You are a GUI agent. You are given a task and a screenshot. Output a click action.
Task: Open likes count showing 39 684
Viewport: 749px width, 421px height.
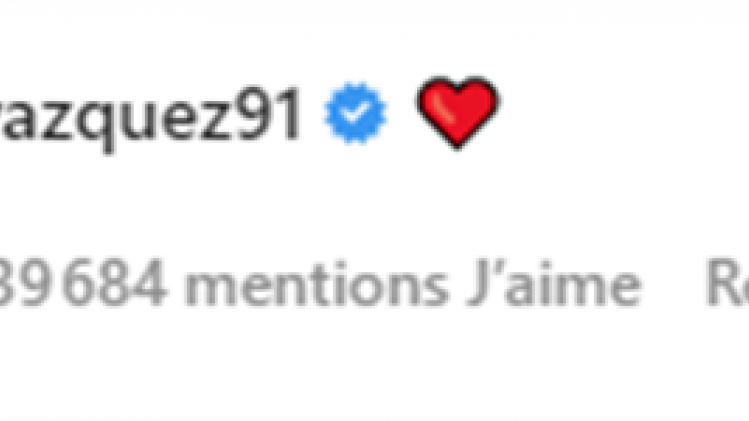click(320, 283)
